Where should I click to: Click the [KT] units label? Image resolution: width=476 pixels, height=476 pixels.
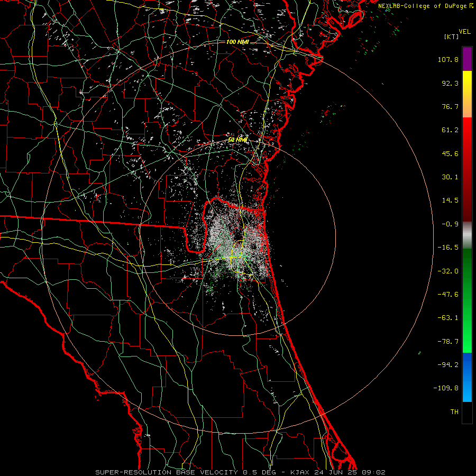click(x=452, y=36)
